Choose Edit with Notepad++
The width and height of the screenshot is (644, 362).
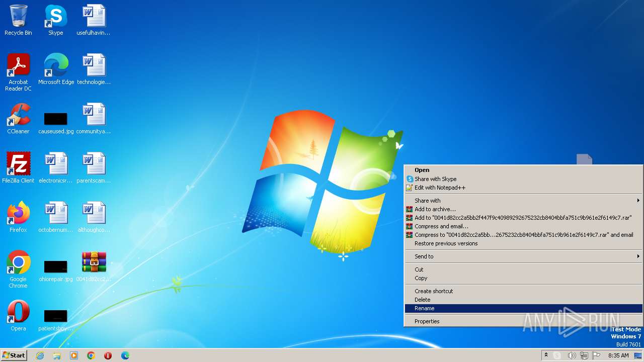pos(523,188)
